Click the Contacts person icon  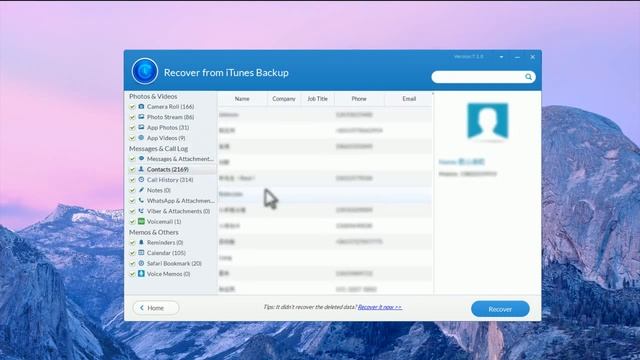141,169
